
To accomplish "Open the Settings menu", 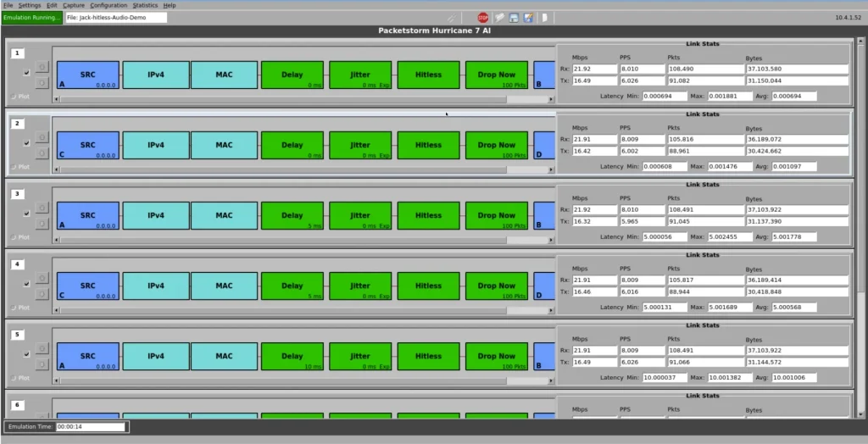I will click(x=30, y=5).
